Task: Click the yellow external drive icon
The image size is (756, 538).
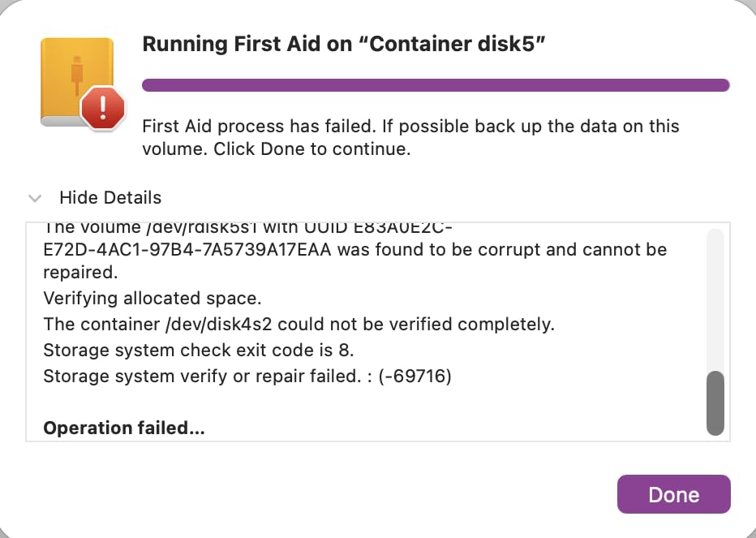Action: point(77,82)
